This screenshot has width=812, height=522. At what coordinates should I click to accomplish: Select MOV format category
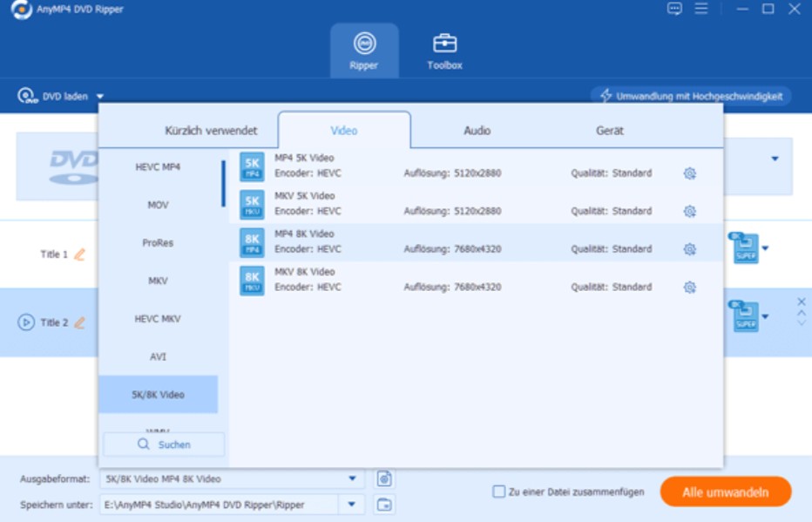(158, 205)
